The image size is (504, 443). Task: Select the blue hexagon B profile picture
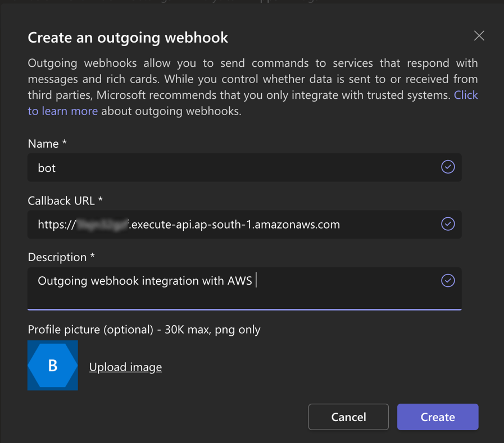tap(53, 366)
